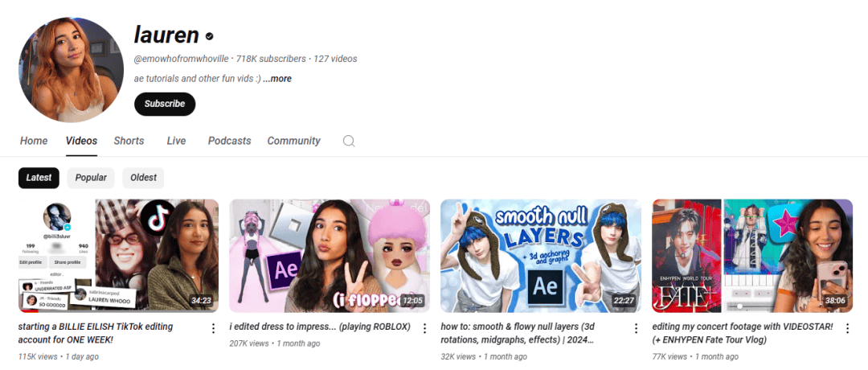The width and height of the screenshot is (868, 370).
Task: Open options menu for VIDEOSTAR concert video
Action: click(847, 328)
